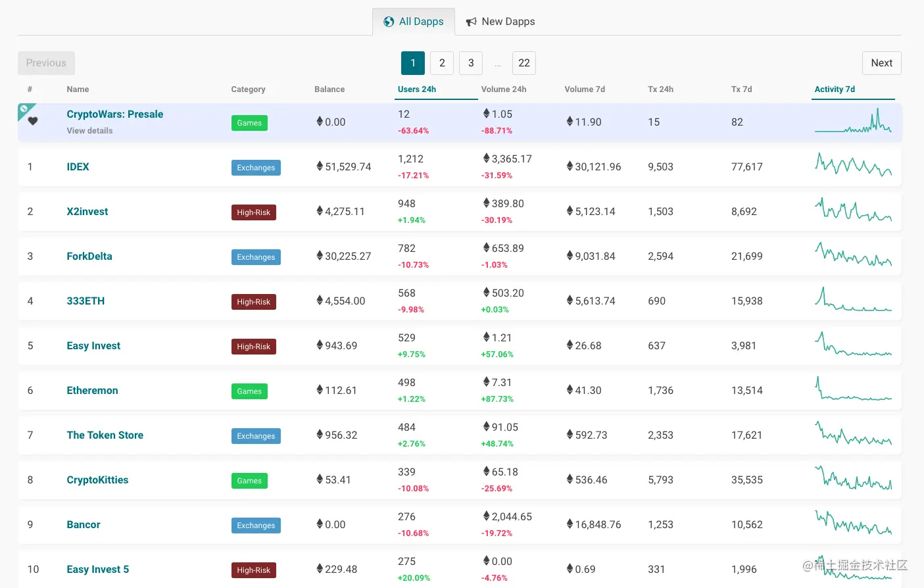Click Bancor's 2,044.65 volume 24h value
Image resolution: width=924 pixels, height=588 pixels.
(x=507, y=517)
